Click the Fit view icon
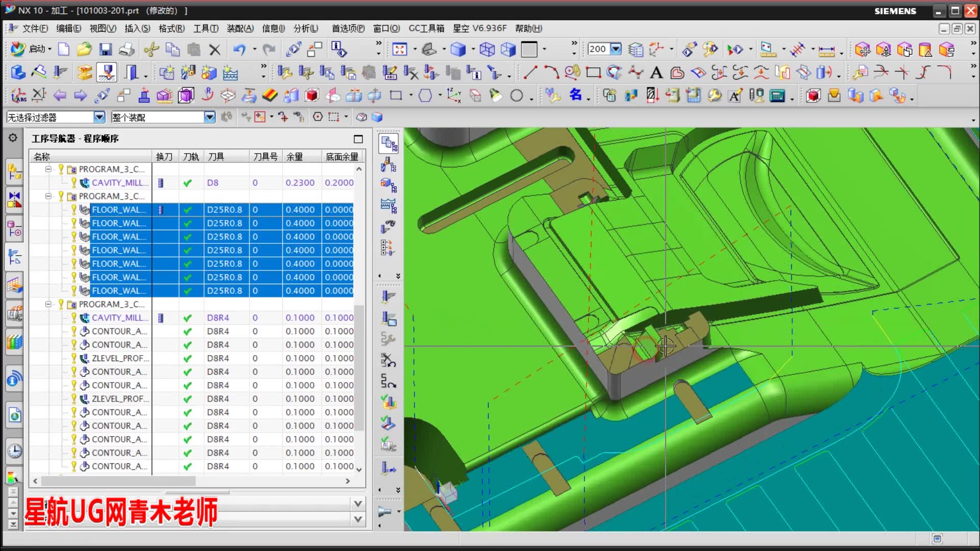The width and height of the screenshot is (980, 551). click(x=399, y=49)
